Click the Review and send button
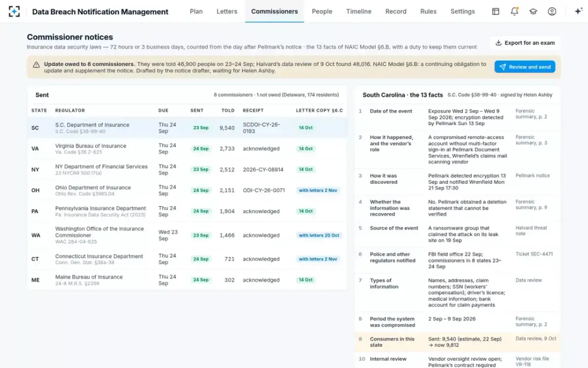Screen dimensions: 588x368 (x=525, y=67)
